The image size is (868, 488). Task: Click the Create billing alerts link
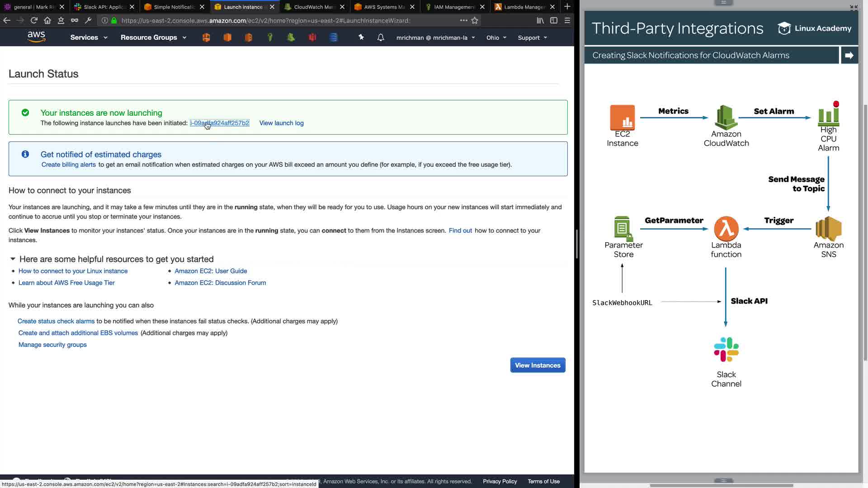tap(68, 164)
